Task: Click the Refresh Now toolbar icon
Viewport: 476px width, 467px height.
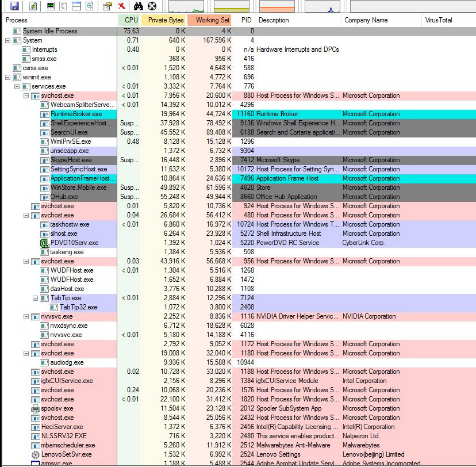Action: point(33,6)
